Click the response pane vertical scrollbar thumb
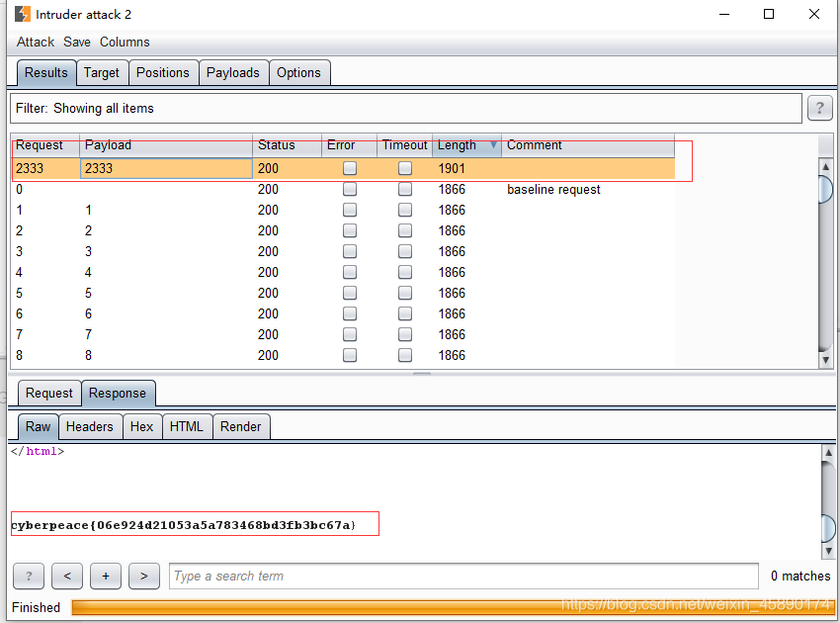840x623 pixels. [x=828, y=527]
